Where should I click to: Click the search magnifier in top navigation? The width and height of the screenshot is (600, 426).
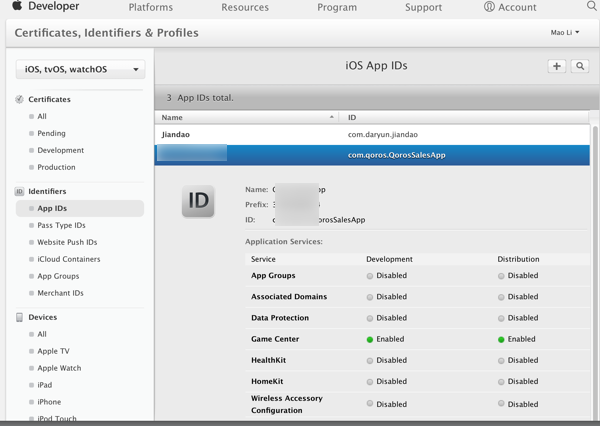coord(591,7)
